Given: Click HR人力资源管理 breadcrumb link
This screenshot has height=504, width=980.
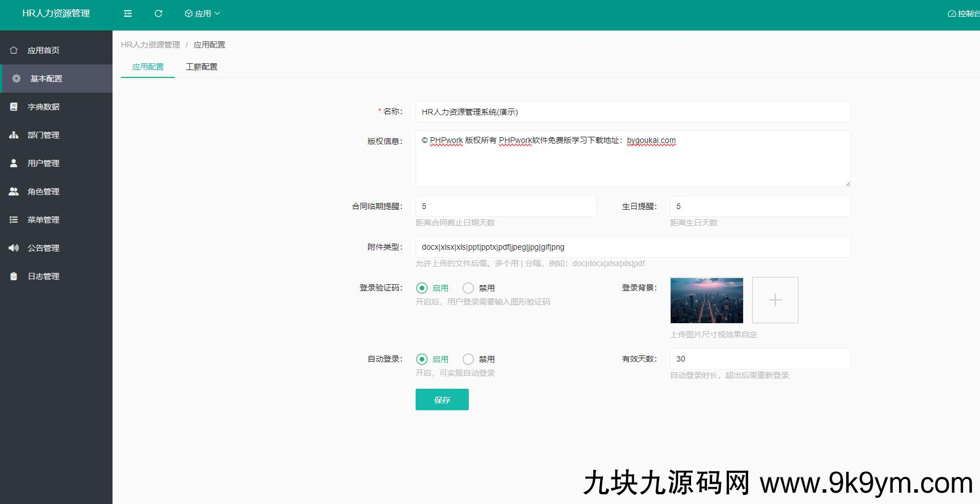Looking at the screenshot, I should point(150,45).
